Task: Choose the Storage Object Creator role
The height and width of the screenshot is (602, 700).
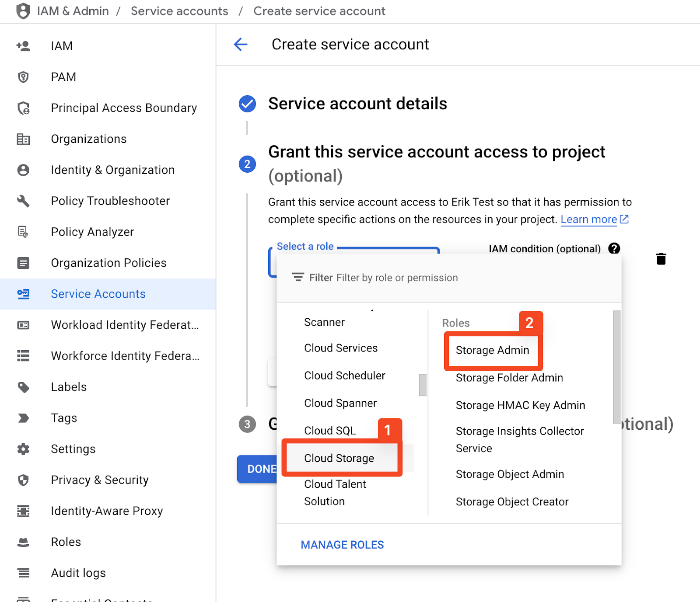Action: click(x=512, y=502)
